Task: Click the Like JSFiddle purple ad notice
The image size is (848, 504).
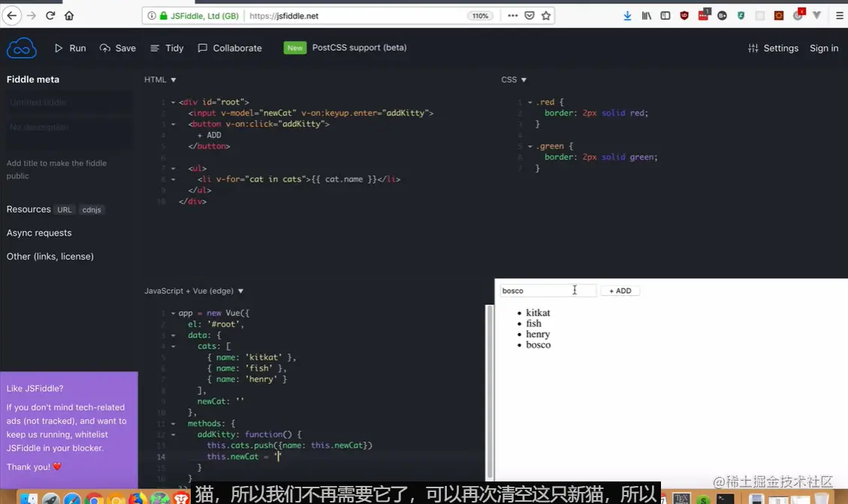Action: [68, 430]
